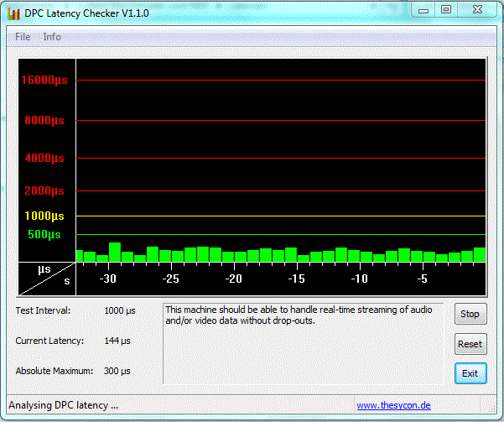
Task: Click the 16000µs red scale label
Action: click(44, 81)
